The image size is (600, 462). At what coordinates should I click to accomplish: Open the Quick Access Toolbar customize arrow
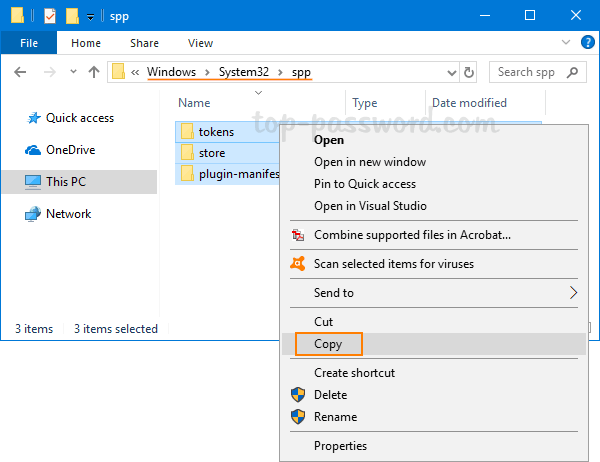pos(90,16)
